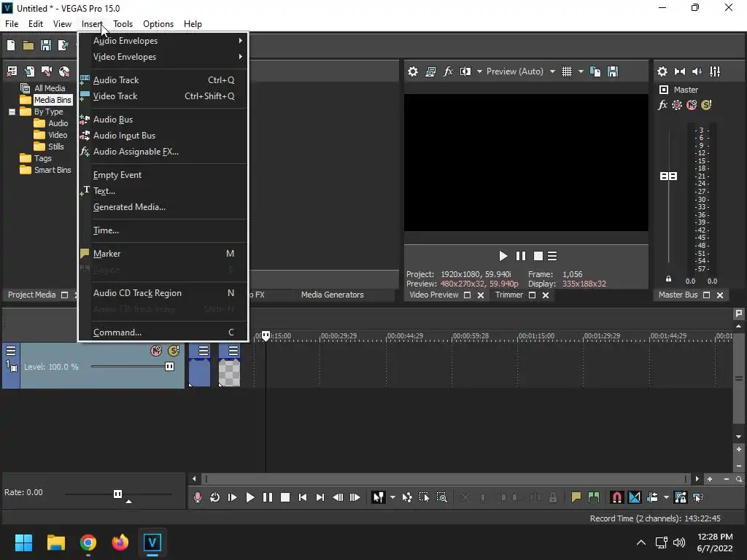Go to end of project
The width and height of the screenshot is (747, 560).
(320, 497)
